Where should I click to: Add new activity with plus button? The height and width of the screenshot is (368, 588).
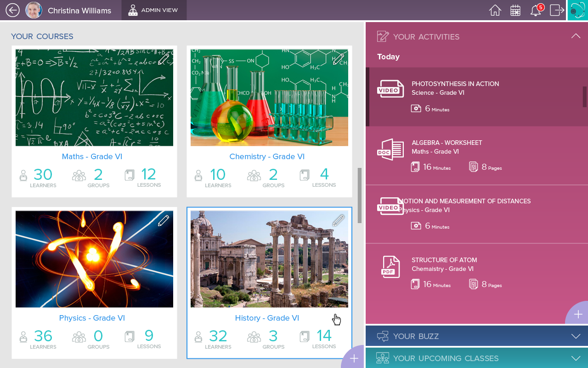pyautogui.click(x=578, y=314)
